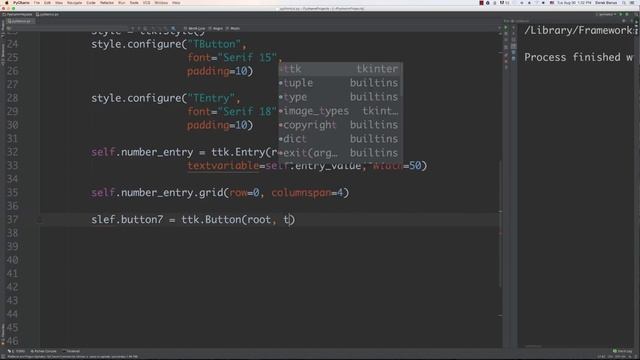
Task: Open the PyCharm application menu
Action: coord(21,3)
